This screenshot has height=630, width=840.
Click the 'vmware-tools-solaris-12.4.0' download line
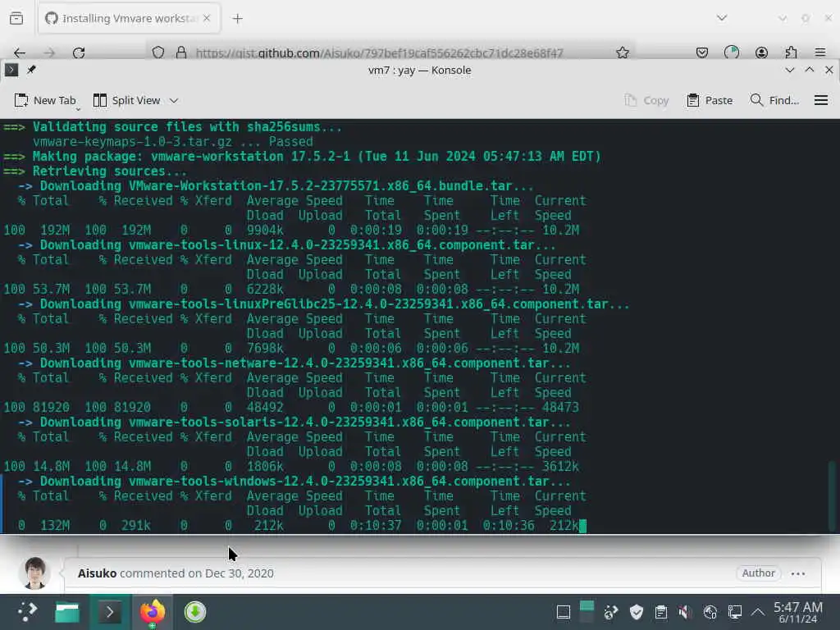coord(305,422)
